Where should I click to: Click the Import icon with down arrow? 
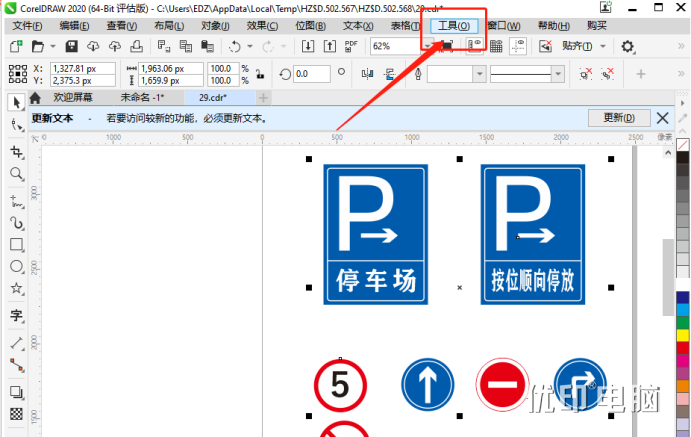308,46
